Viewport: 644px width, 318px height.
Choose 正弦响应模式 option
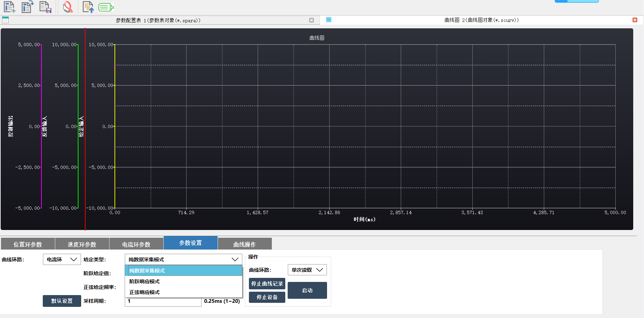point(144,292)
